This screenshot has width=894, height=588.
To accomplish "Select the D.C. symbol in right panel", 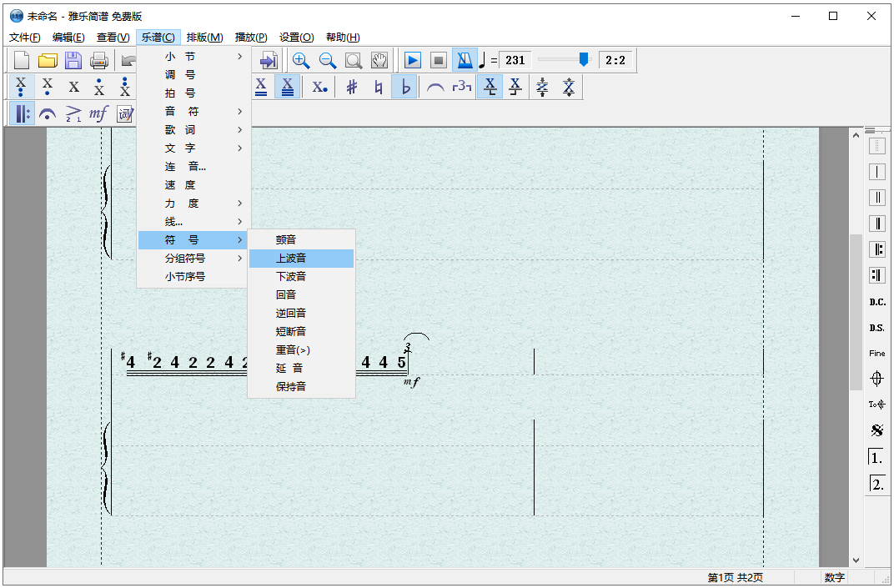I will pyautogui.click(x=876, y=301).
